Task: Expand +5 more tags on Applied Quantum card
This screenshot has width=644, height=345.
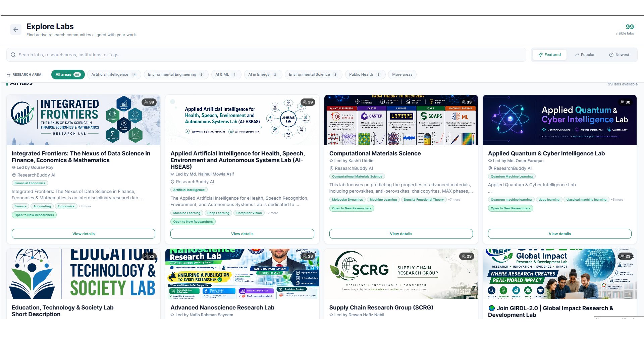Action: click(617, 200)
